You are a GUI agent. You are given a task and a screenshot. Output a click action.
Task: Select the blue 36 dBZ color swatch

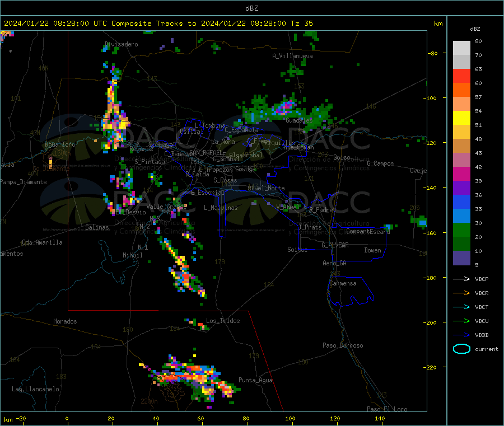(x=461, y=202)
